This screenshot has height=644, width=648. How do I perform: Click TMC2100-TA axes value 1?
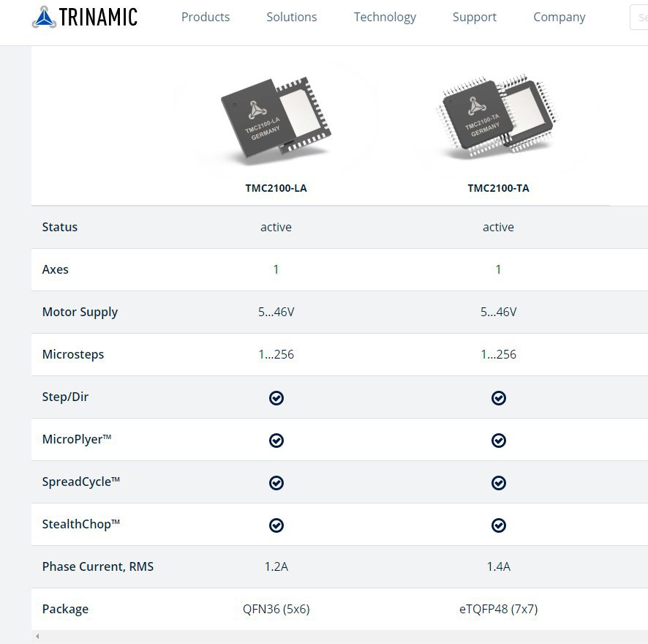tap(498, 270)
